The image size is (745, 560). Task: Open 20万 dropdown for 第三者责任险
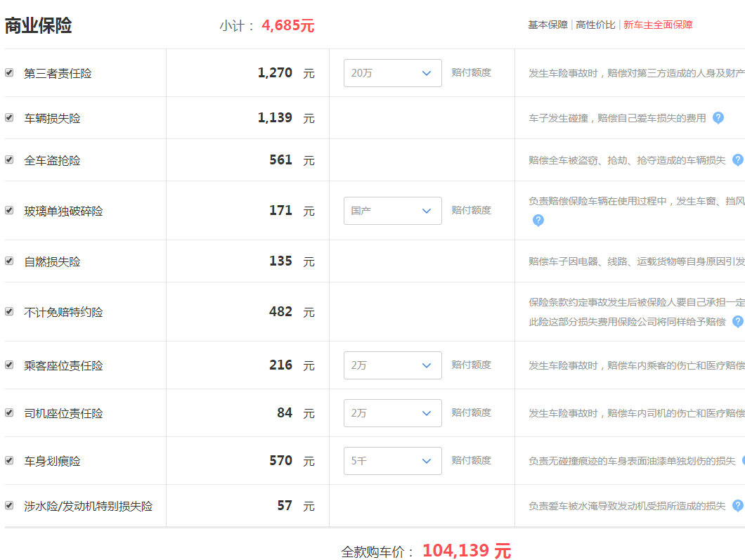(x=392, y=73)
